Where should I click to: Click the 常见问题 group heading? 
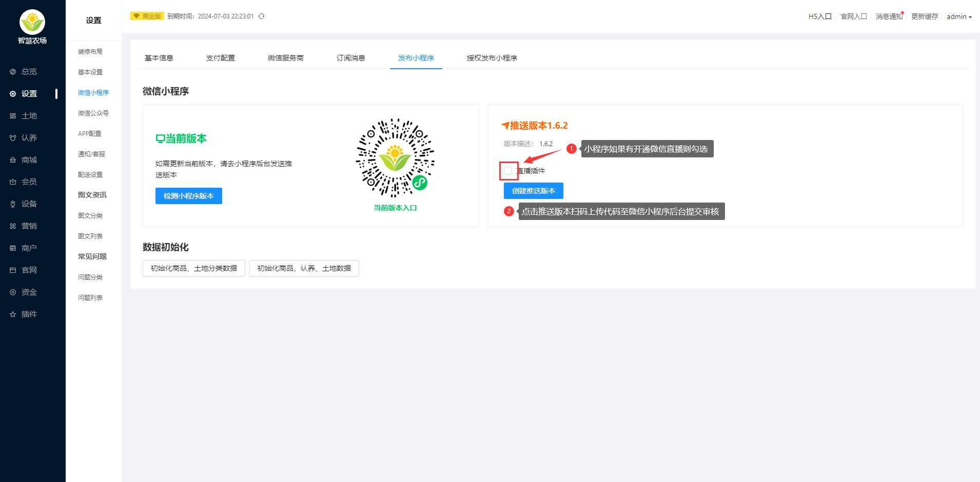tap(92, 256)
